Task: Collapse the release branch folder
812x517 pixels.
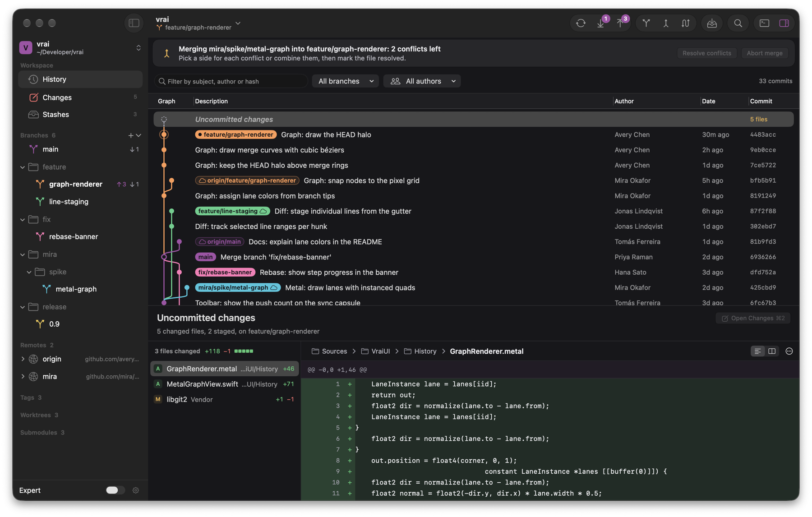Action: coord(23,307)
